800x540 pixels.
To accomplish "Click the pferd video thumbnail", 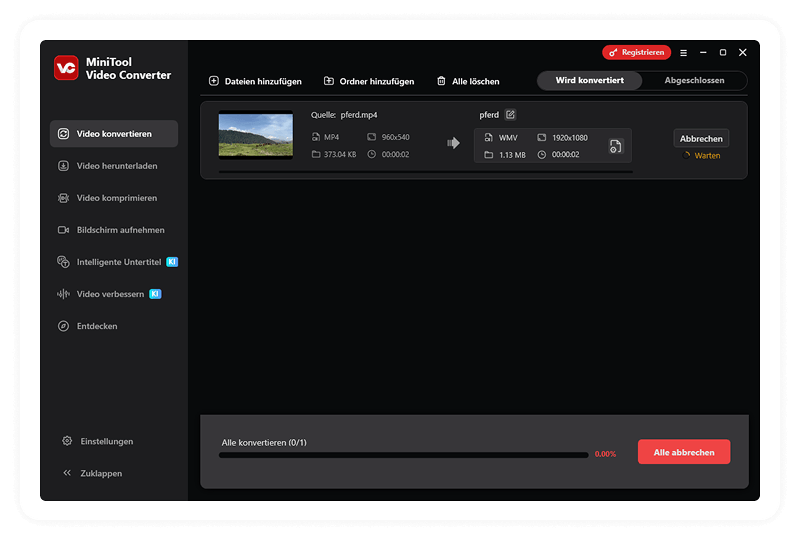I will click(x=256, y=135).
